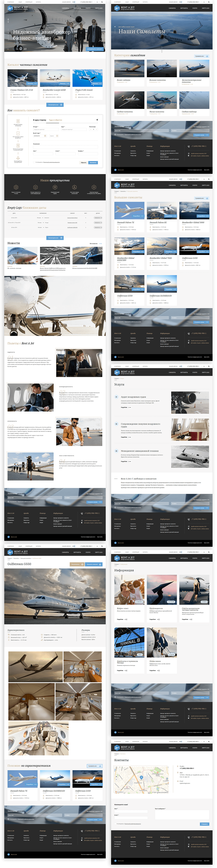Click Сбросить in the booking form
Viewport: 217px width, 868px height.
(x=83, y=162)
